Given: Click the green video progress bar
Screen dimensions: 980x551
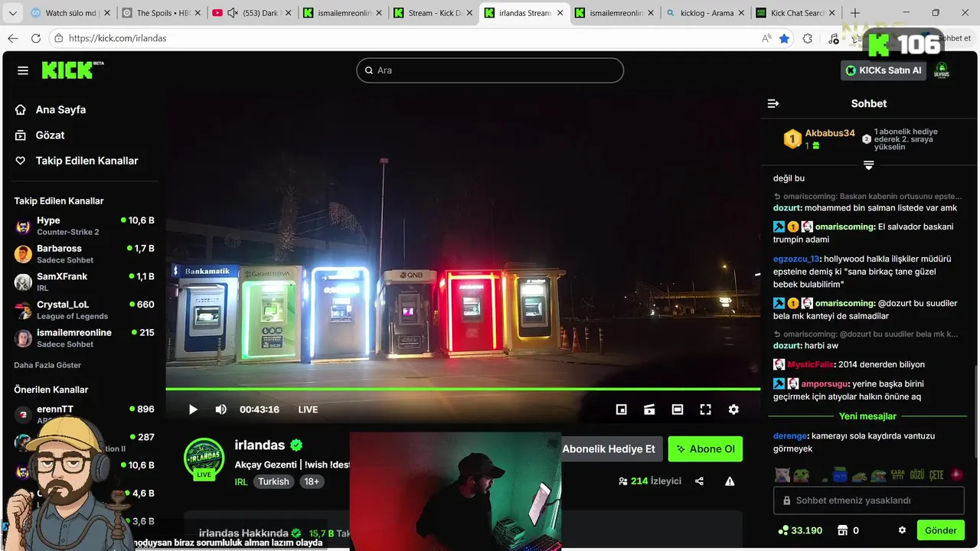Looking at the screenshot, I should (x=463, y=389).
